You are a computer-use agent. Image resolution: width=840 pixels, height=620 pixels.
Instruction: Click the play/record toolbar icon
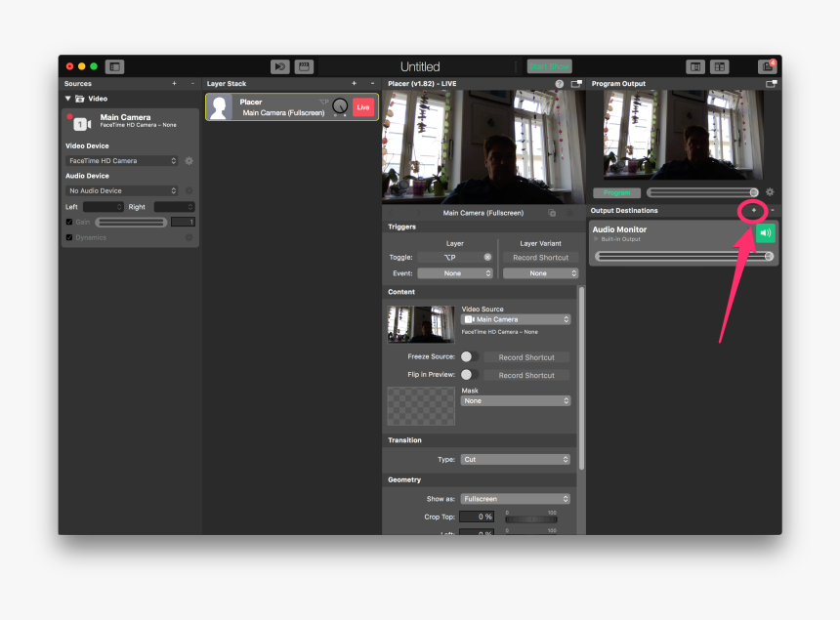coord(279,67)
